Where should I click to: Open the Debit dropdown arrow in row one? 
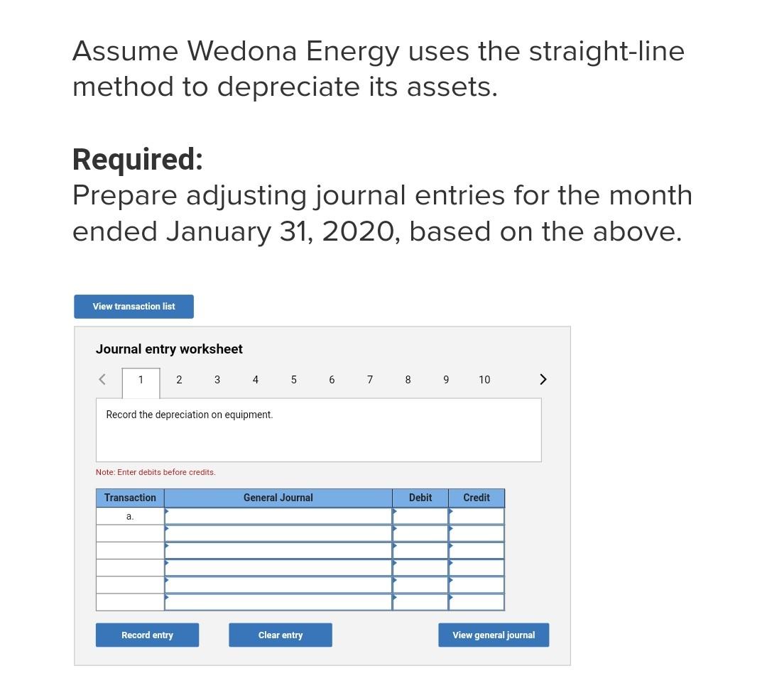click(396, 511)
